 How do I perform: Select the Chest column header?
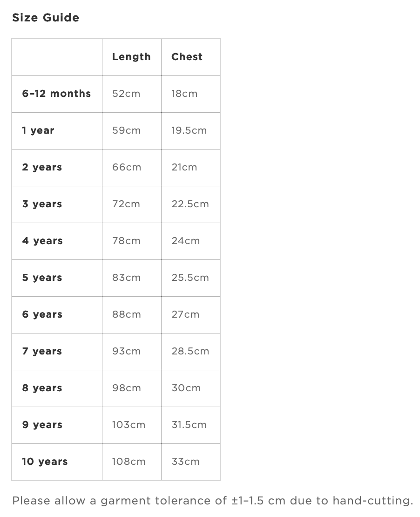tap(187, 57)
